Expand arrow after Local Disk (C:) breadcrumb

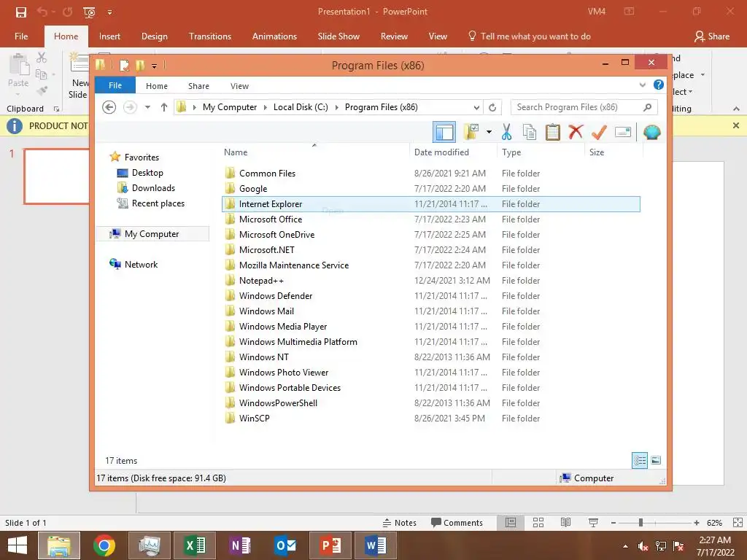337,107
